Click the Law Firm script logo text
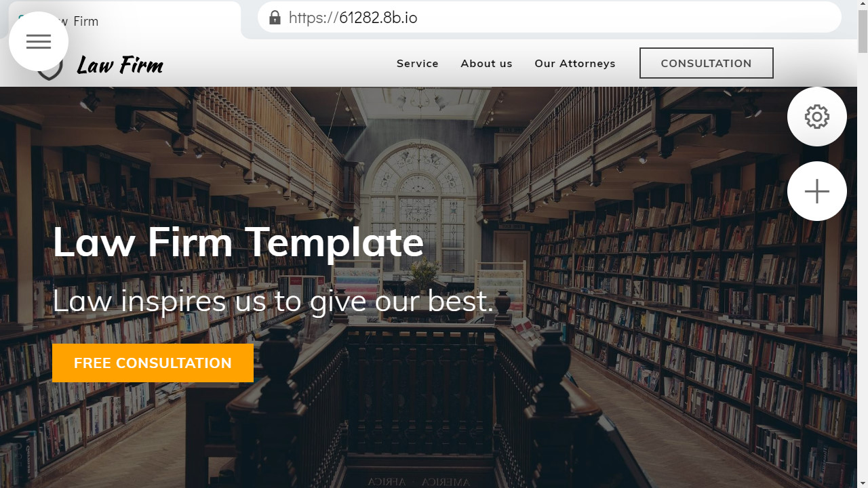868x488 pixels. (120, 65)
